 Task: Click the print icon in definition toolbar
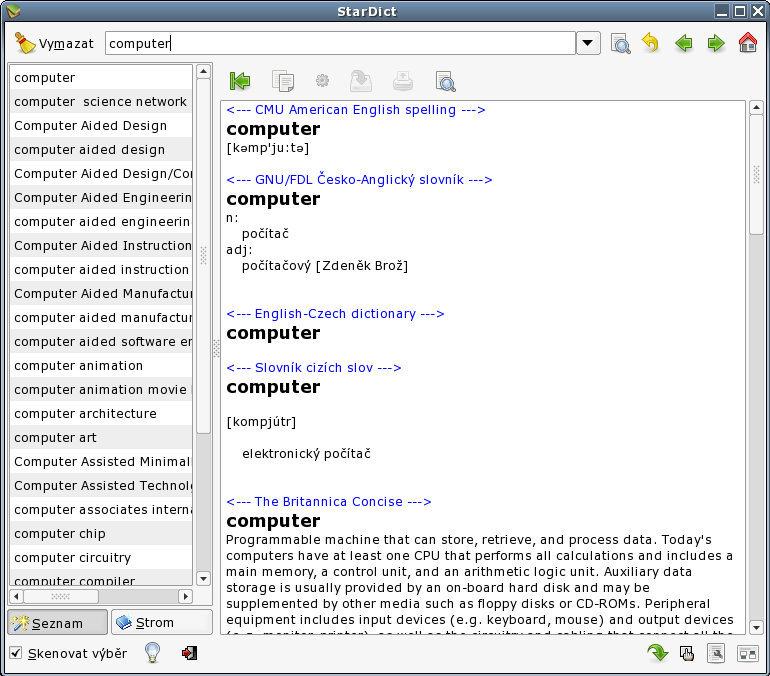[x=403, y=81]
